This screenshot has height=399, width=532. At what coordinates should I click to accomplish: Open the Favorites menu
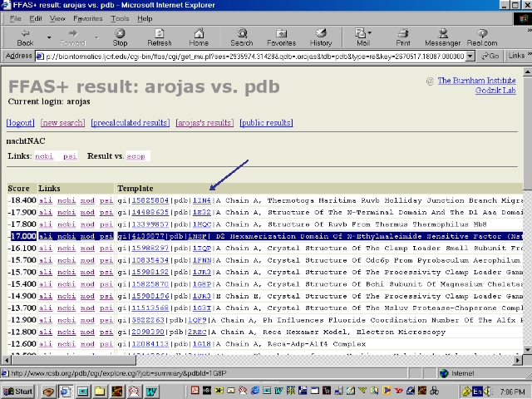point(87,18)
